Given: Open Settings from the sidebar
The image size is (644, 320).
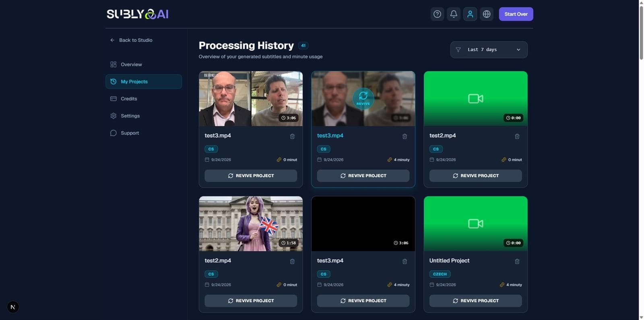Looking at the screenshot, I should 144,116.
